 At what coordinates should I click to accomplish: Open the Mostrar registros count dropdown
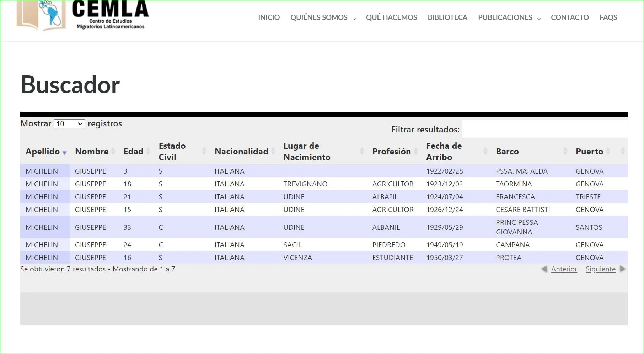click(x=69, y=124)
